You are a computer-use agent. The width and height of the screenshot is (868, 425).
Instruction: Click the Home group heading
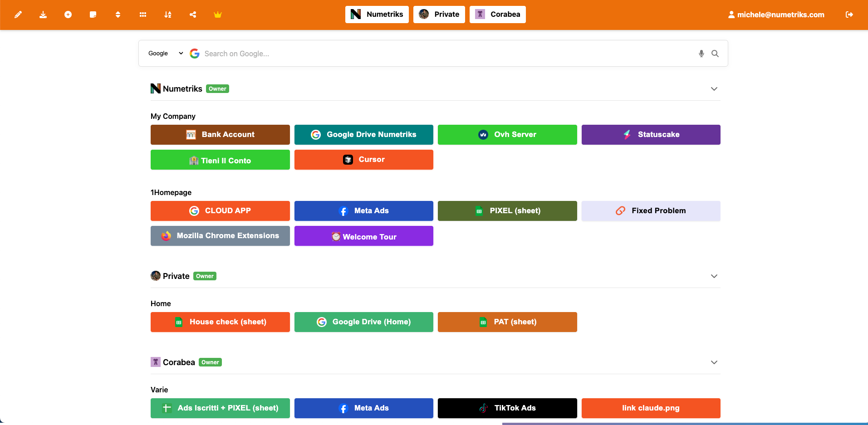[x=161, y=303]
